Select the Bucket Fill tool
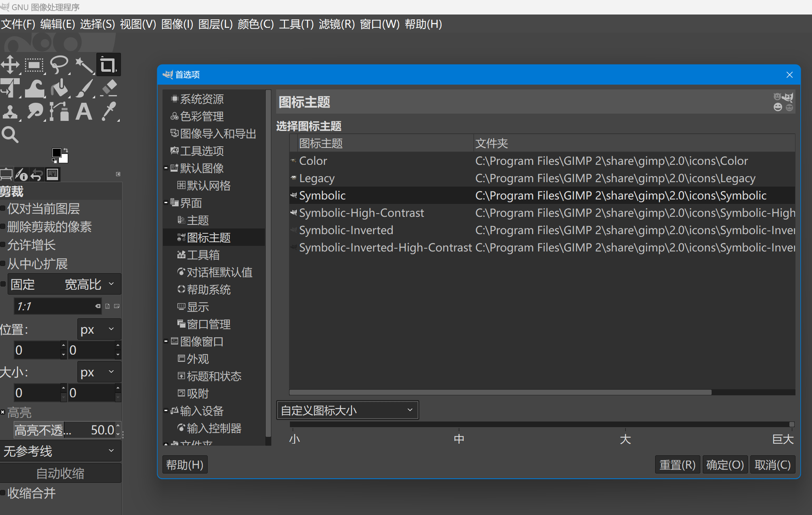The image size is (812, 515). 59,88
